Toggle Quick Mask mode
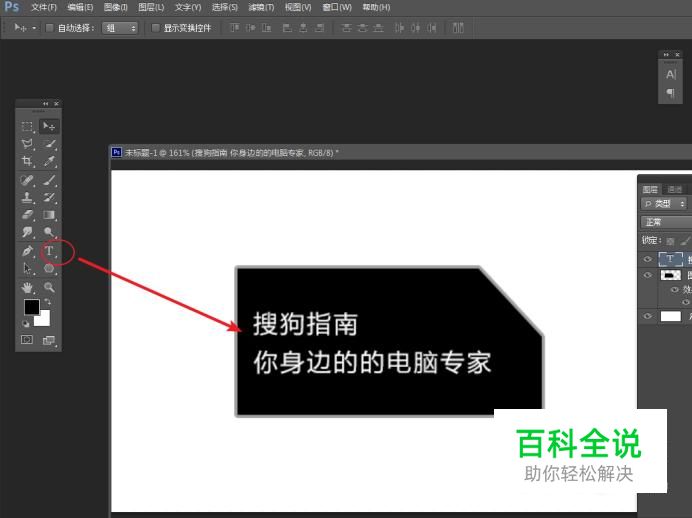The height and width of the screenshot is (518, 692). point(27,340)
